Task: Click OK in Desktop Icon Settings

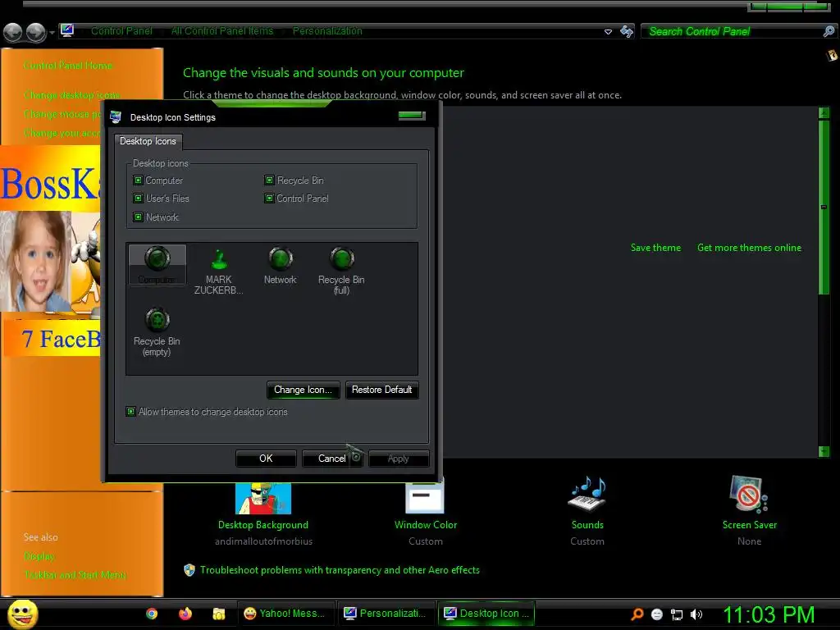Action: click(266, 459)
